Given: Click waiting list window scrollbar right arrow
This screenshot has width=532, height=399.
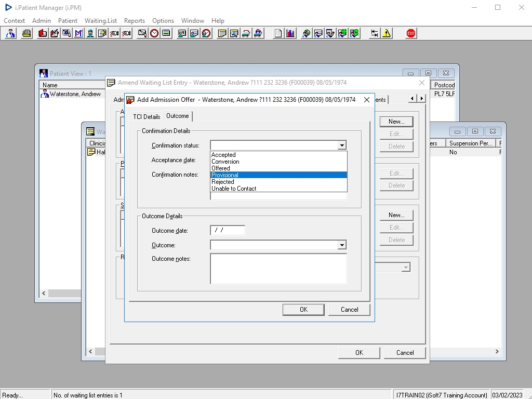Looking at the screenshot, I should point(497,352).
